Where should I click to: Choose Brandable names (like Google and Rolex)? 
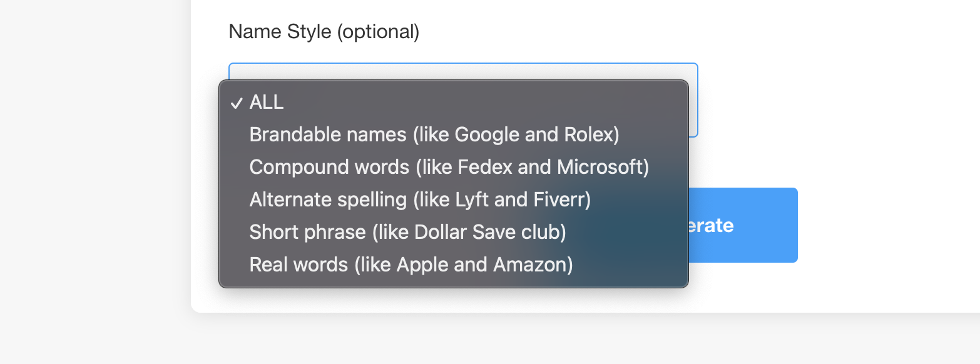(x=434, y=135)
